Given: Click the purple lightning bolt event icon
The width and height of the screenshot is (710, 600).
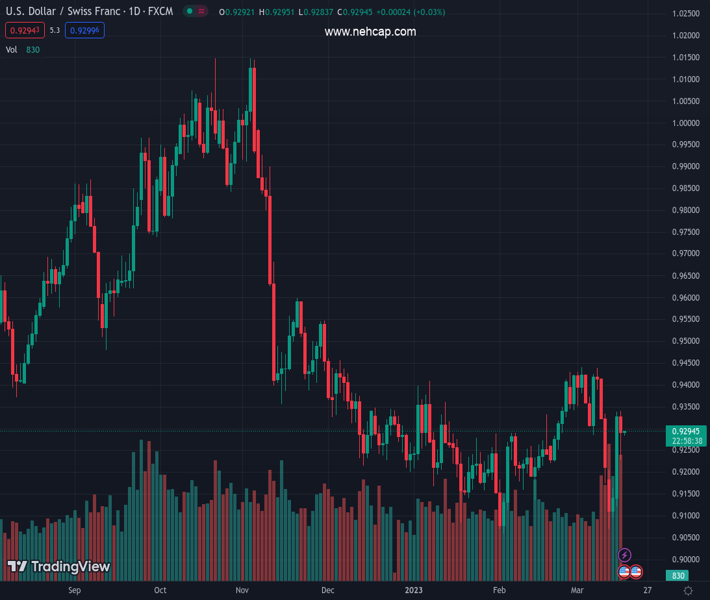Looking at the screenshot, I should [x=624, y=555].
